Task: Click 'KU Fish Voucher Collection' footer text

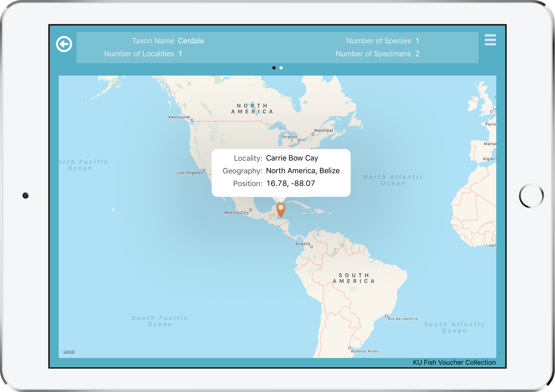Action: click(454, 362)
